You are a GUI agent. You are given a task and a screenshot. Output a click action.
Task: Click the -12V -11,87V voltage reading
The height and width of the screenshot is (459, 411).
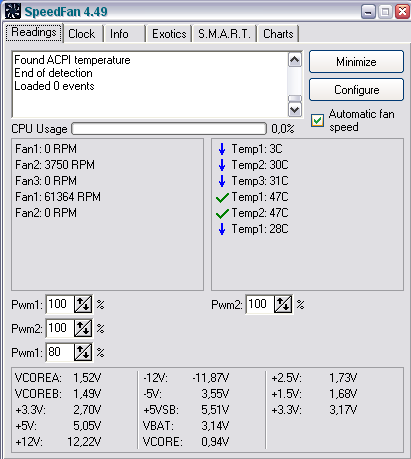(x=186, y=378)
